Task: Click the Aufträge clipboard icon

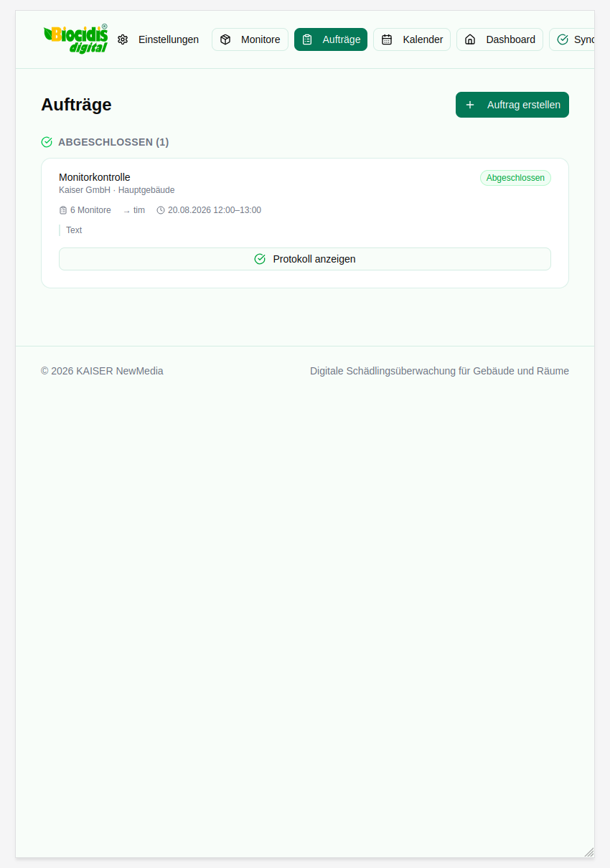Action: 307,39
